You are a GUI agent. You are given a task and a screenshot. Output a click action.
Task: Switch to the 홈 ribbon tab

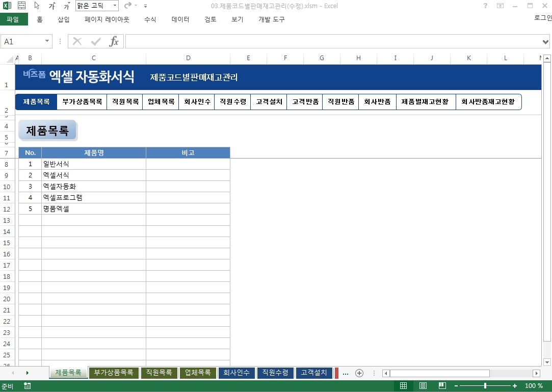coord(40,19)
